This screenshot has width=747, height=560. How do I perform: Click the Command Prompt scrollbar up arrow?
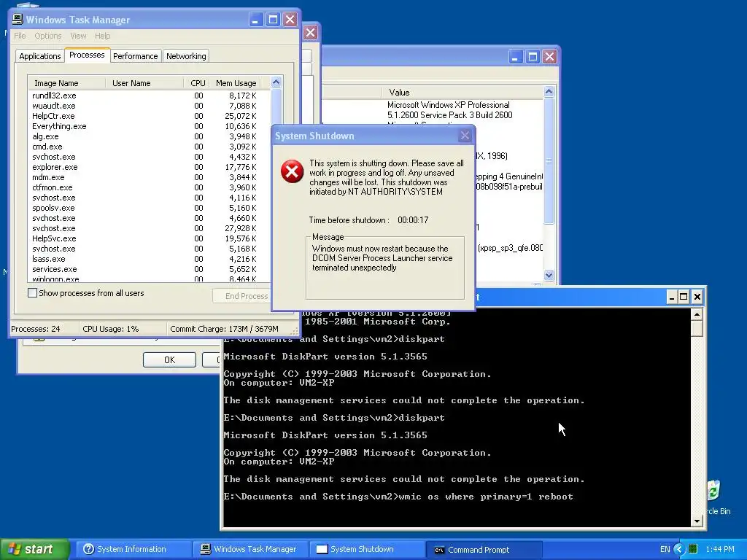coord(697,314)
